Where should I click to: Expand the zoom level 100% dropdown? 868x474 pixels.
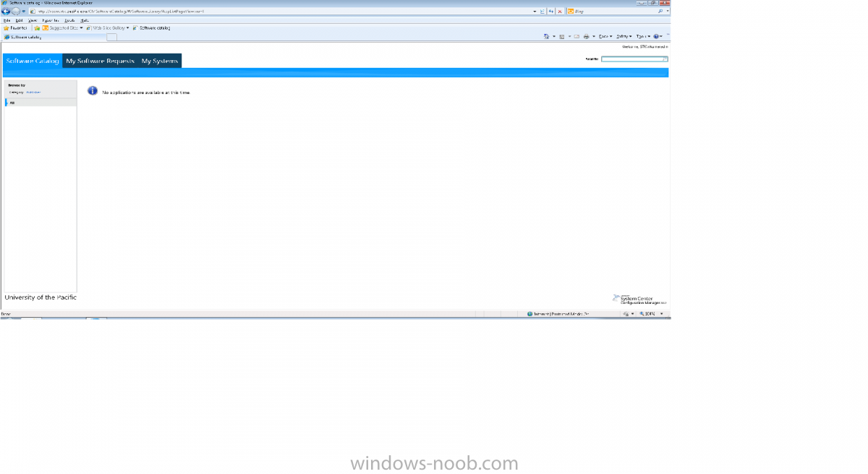point(661,314)
